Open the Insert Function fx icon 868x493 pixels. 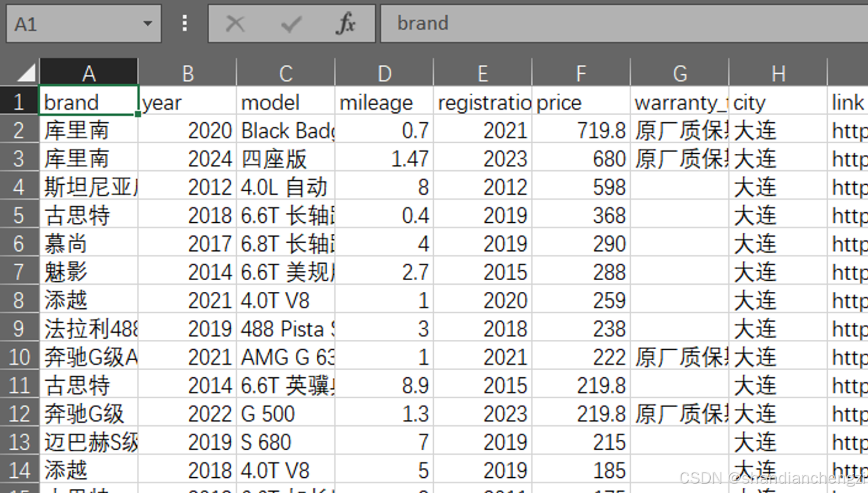pyautogui.click(x=346, y=23)
